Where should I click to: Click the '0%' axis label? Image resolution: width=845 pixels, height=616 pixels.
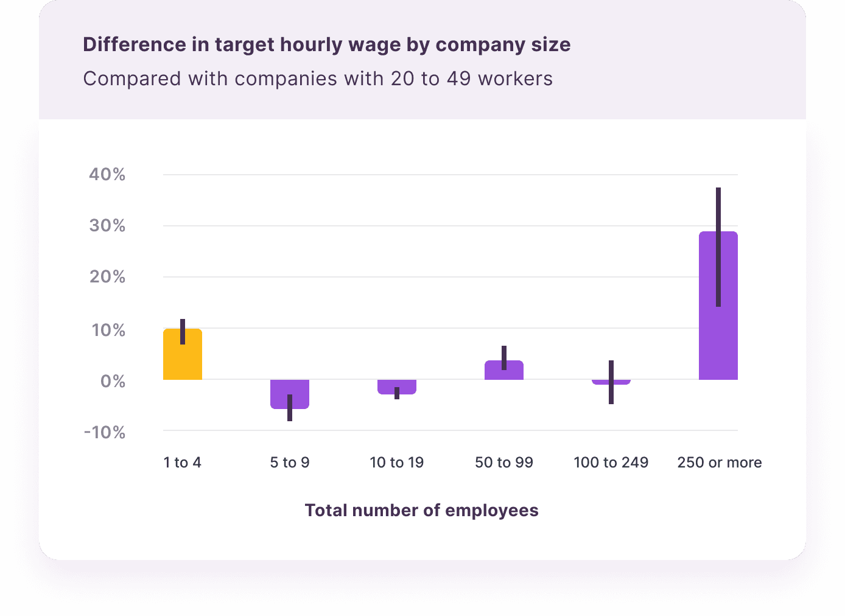tap(113, 382)
